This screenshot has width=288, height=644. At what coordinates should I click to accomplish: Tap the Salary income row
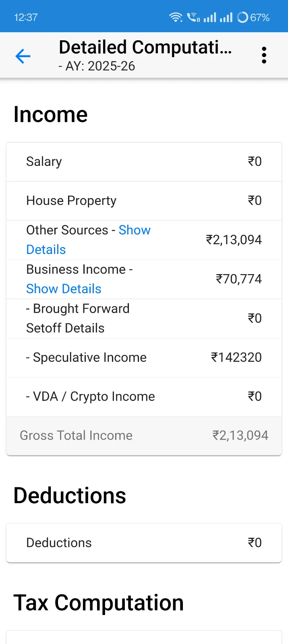click(144, 162)
